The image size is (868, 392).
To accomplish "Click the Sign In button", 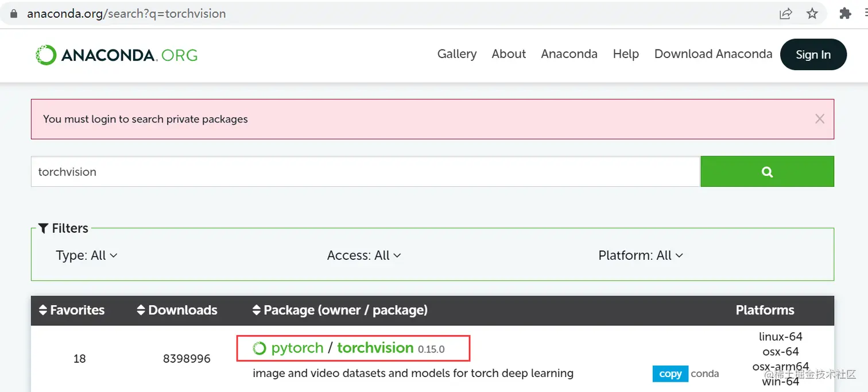I will coord(813,55).
